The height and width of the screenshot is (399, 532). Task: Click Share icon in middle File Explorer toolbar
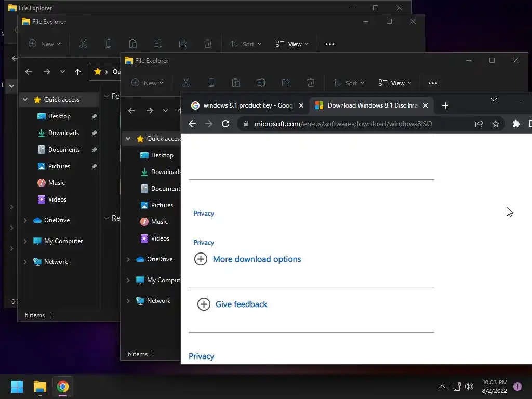tap(183, 44)
